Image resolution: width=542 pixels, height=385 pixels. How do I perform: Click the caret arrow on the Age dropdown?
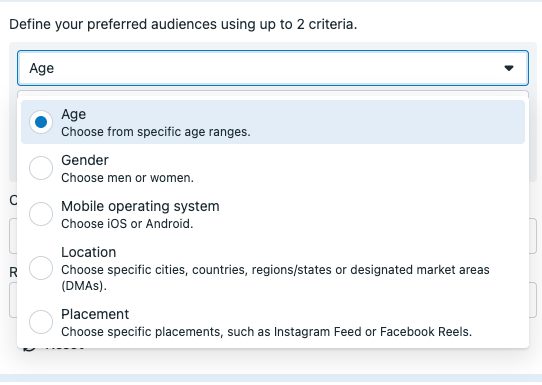[508, 68]
